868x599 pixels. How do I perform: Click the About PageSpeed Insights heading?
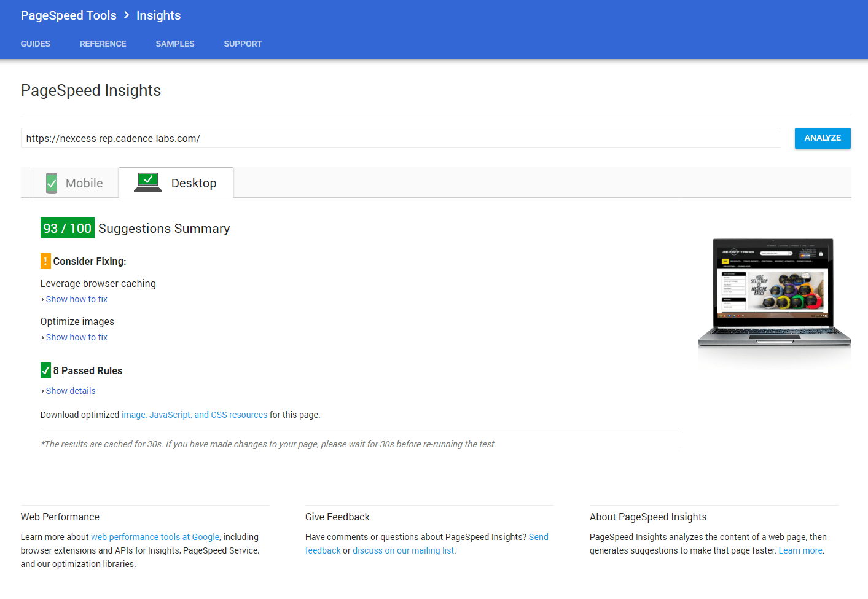tap(648, 517)
